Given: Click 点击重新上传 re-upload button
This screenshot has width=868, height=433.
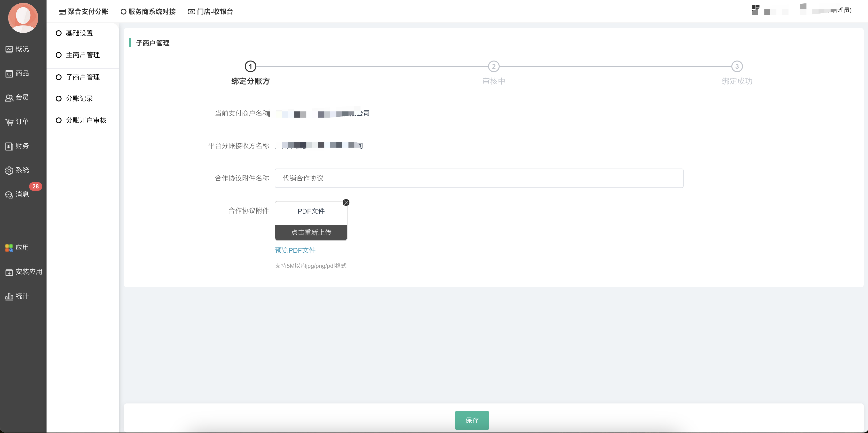Looking at the screenshot, I should [x=311, y=232].
